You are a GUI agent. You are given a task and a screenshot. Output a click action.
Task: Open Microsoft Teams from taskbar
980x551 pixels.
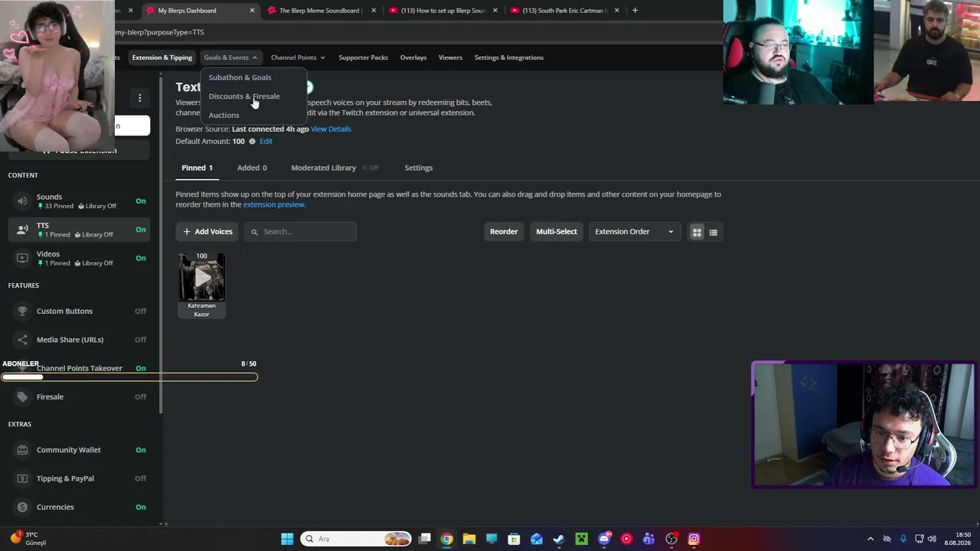coord(648,539)
